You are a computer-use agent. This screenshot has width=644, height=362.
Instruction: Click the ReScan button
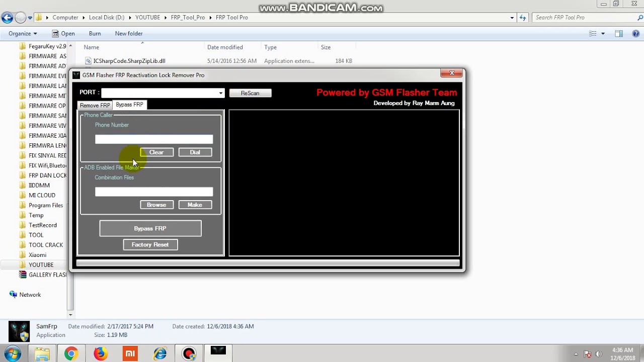250,93
